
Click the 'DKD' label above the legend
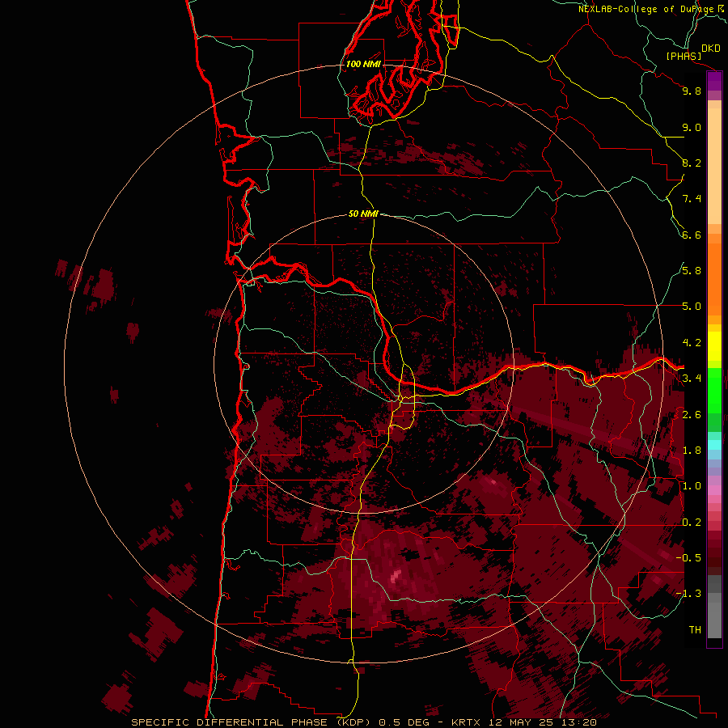[711, 49]
